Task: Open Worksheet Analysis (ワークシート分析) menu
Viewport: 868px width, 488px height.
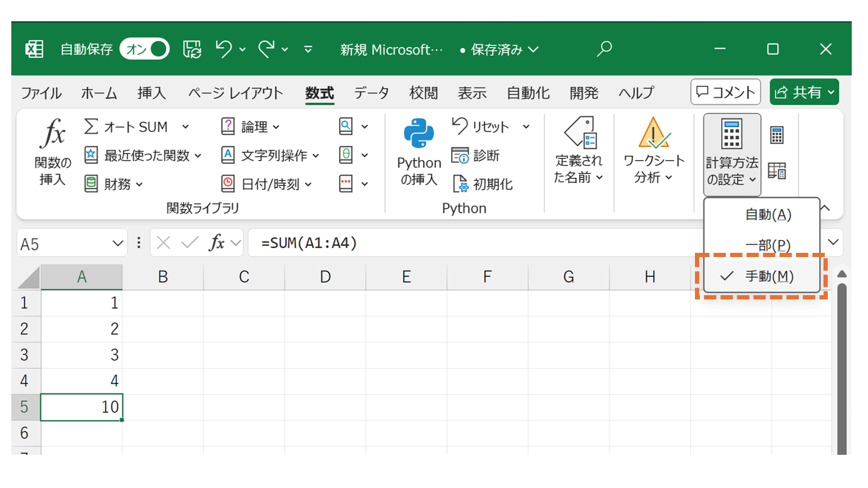Action: pos(654,151)
